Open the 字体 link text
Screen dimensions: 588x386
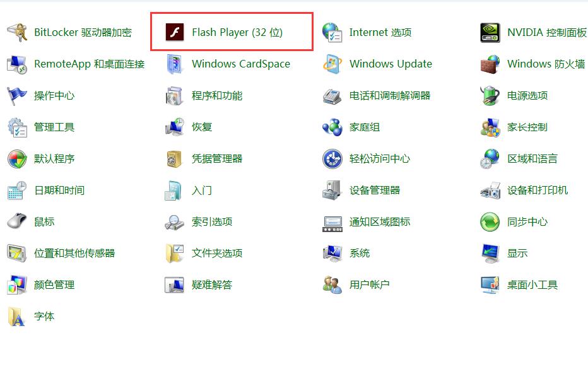44,317
